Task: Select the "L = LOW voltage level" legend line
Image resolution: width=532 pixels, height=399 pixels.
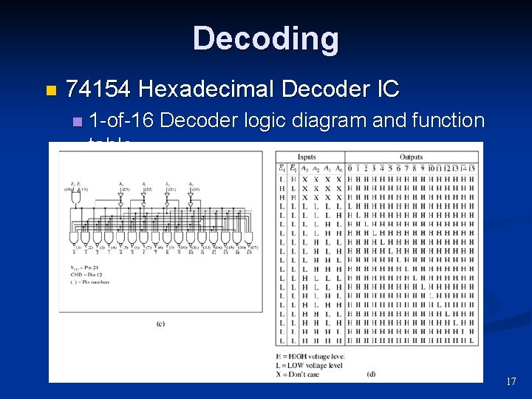Action: [x=309, y=366]
